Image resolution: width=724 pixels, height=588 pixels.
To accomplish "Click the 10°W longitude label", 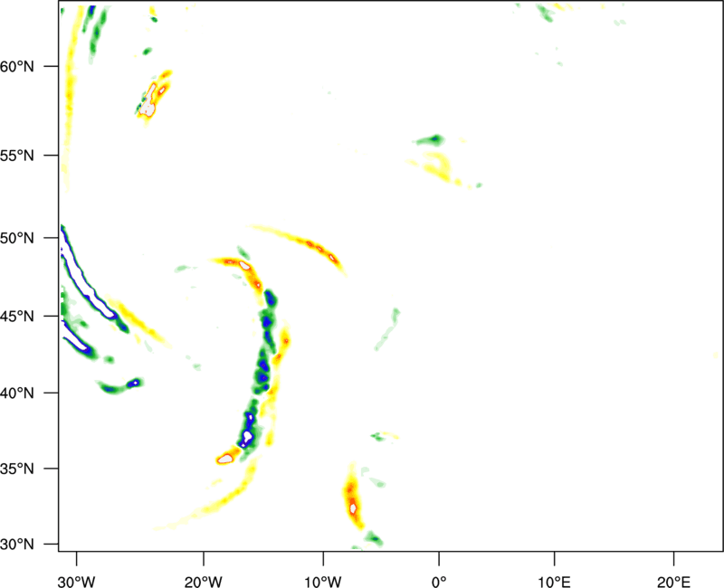I will 322,582.
